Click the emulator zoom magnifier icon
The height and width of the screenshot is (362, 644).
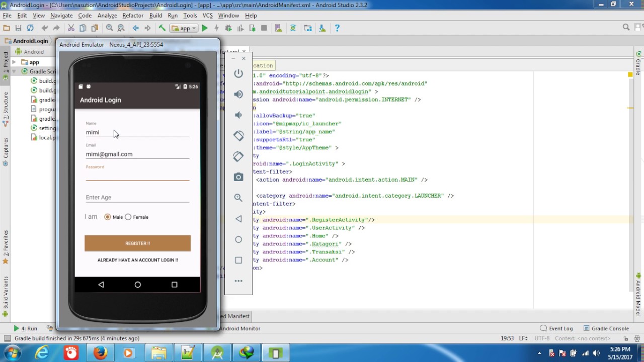(238, 198)
